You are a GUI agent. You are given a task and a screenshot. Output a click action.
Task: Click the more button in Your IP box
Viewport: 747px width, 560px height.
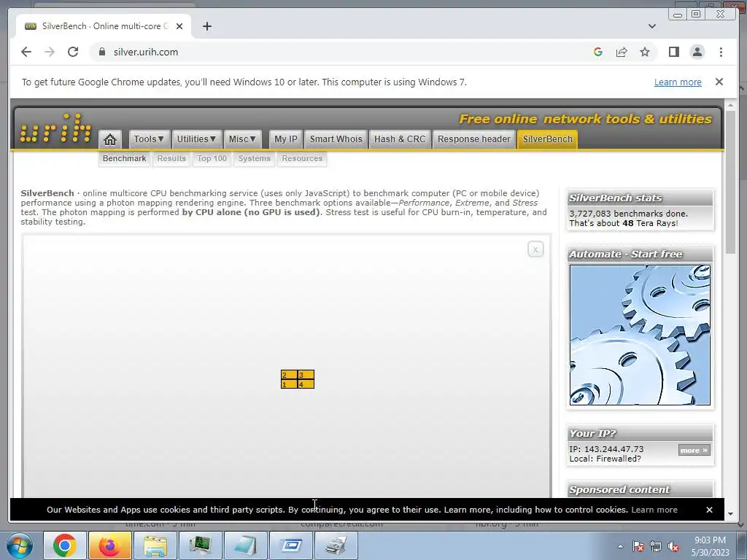coord(694,450)
